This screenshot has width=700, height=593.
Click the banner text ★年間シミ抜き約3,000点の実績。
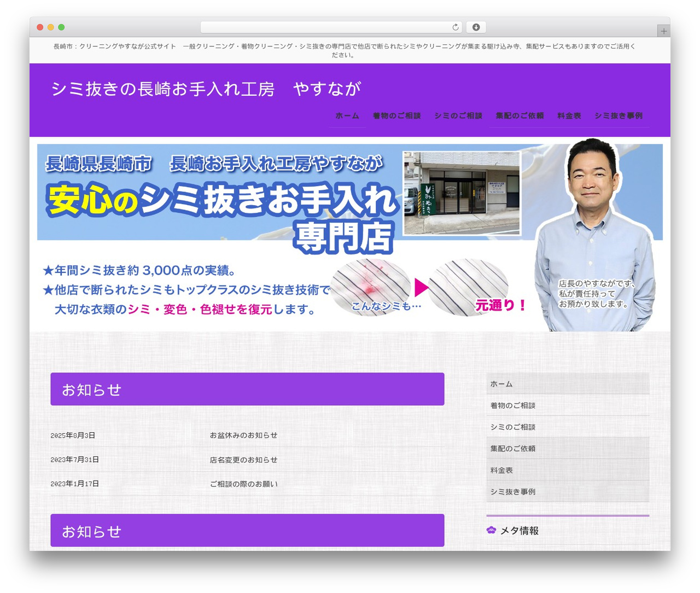click(x=139, y=270)
